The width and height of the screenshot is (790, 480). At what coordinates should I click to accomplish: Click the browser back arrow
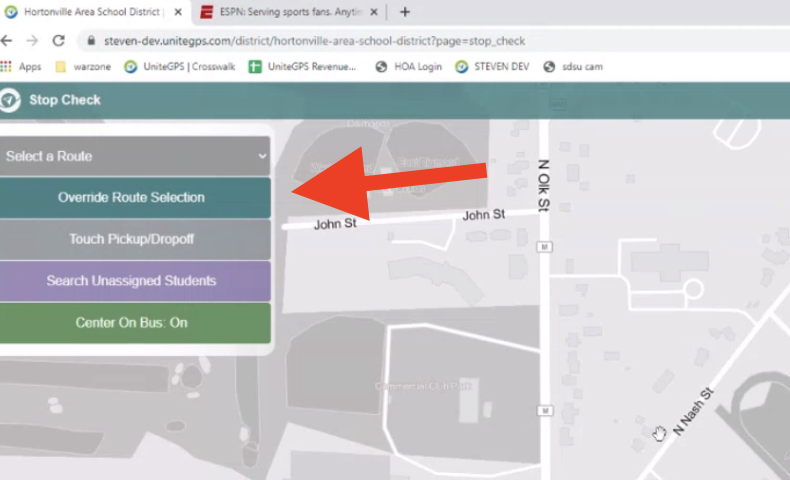pyautogui.click(x=7, y=41)
